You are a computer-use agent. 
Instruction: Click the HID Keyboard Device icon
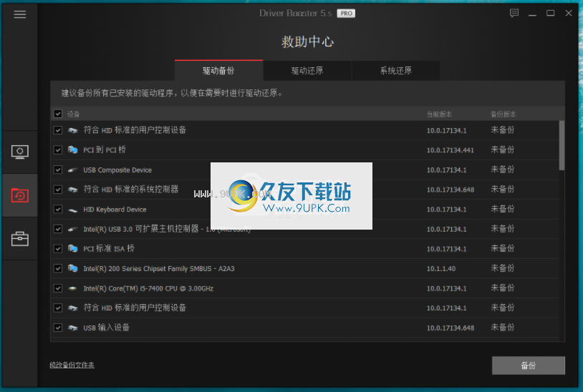coord(73,210)
